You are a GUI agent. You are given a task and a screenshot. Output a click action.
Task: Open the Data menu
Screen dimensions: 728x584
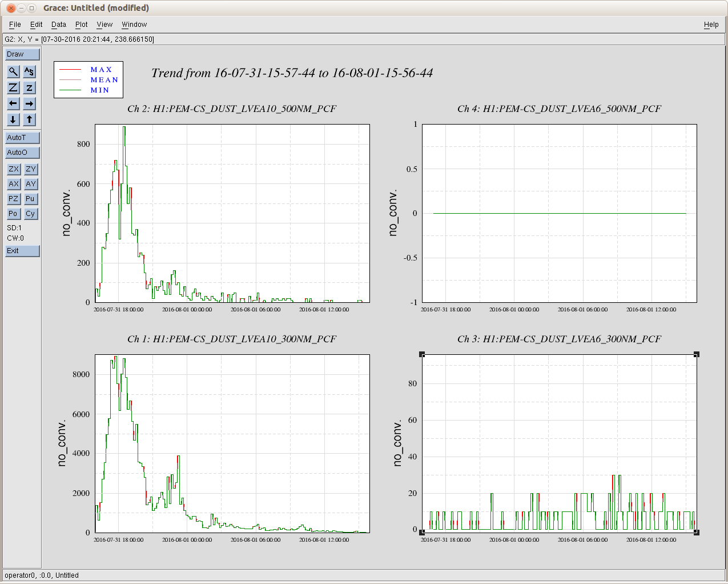[x=59, y=25]
